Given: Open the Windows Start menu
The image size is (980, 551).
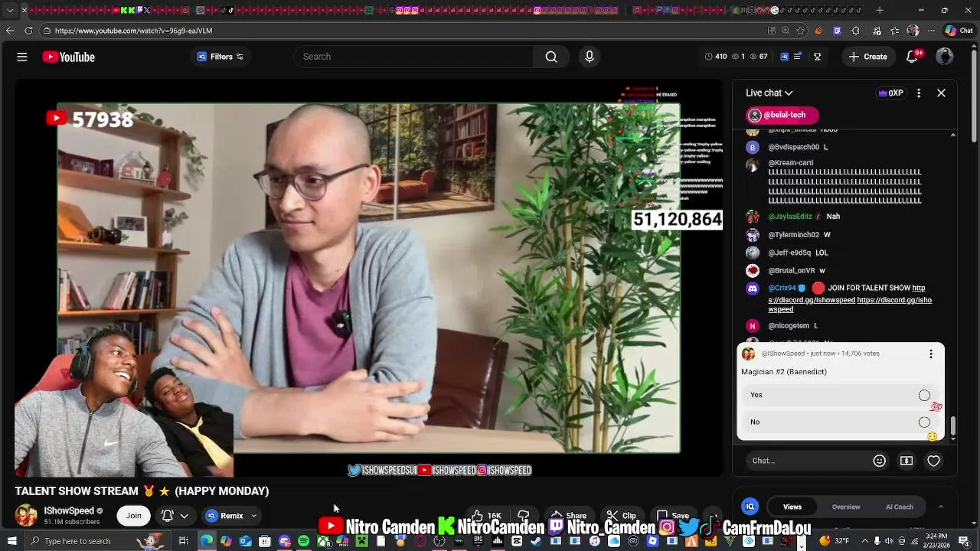Looking at the screenshot, I should 11,541.
